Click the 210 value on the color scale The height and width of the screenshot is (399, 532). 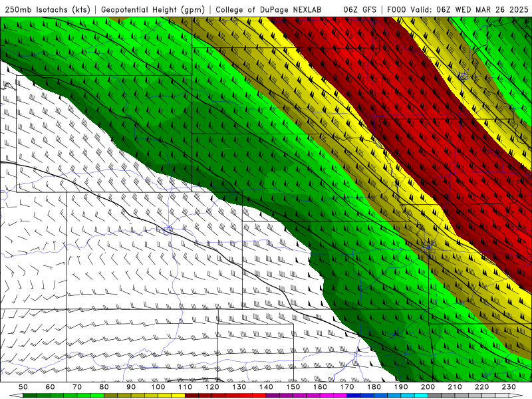(455, 387)
